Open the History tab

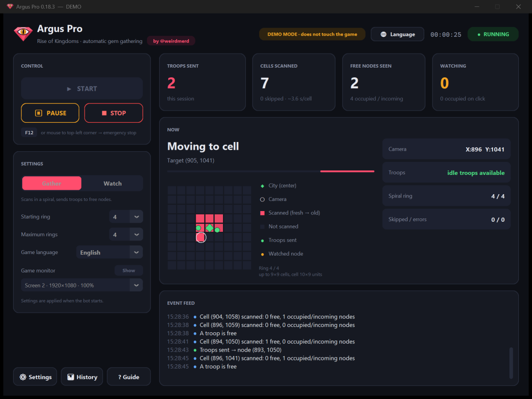(x=82, y=377)
